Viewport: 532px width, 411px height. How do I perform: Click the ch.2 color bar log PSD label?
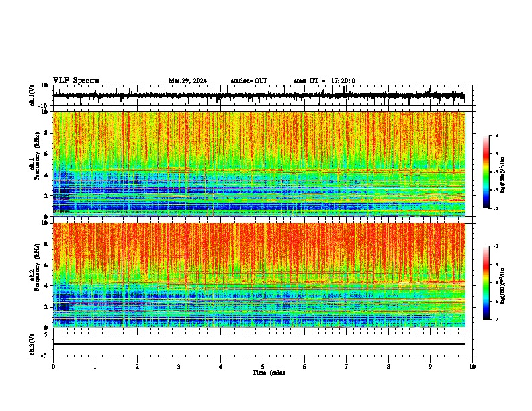[502, 285]
